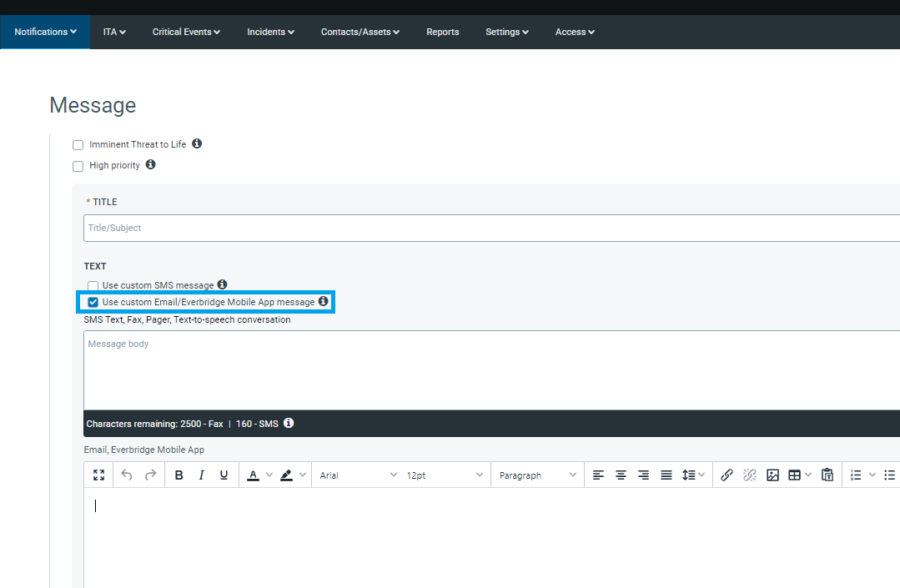Enable the High priority checkbox
This screenshot has height=588, width=900.
[78, 166]
